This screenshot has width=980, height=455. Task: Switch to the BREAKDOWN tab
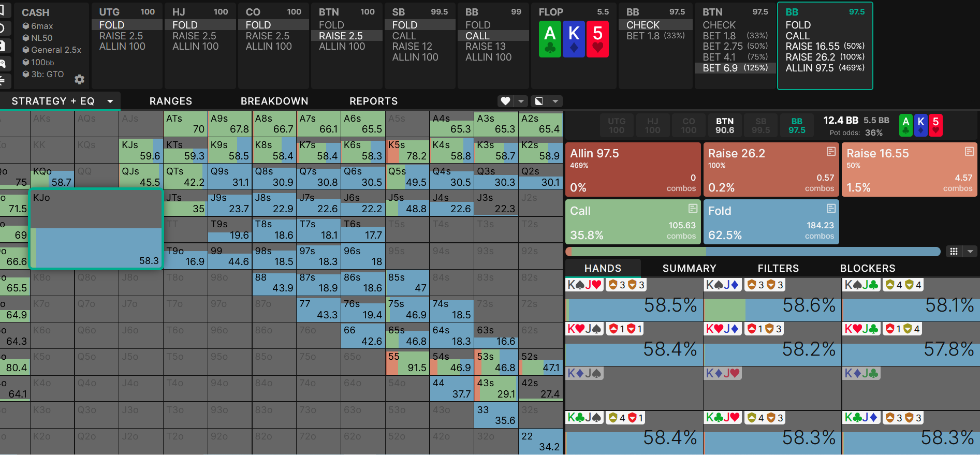[x=274, y=101]
